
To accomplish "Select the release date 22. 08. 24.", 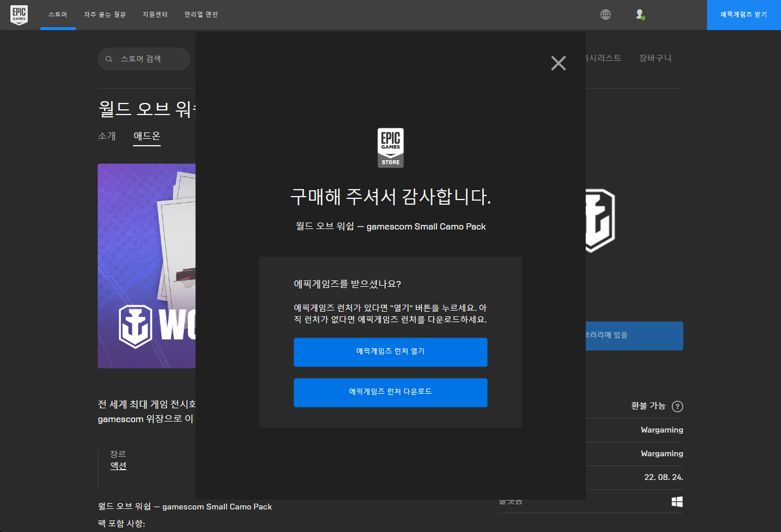I will [x=664, y=477].
